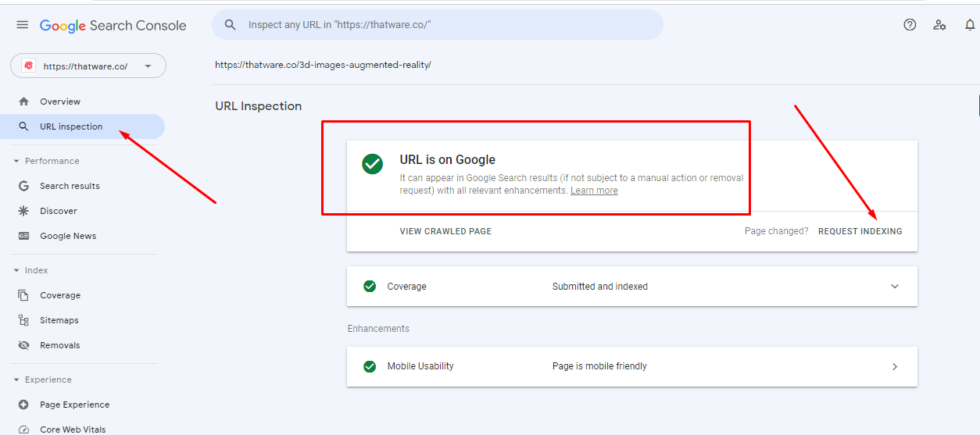Open the hamburger main menu
The height and width of the screenshot is (435, 980).
pos(23,25)
